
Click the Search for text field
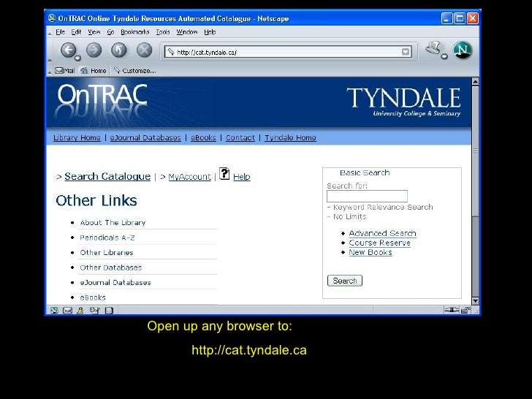(x=367, y=196)
